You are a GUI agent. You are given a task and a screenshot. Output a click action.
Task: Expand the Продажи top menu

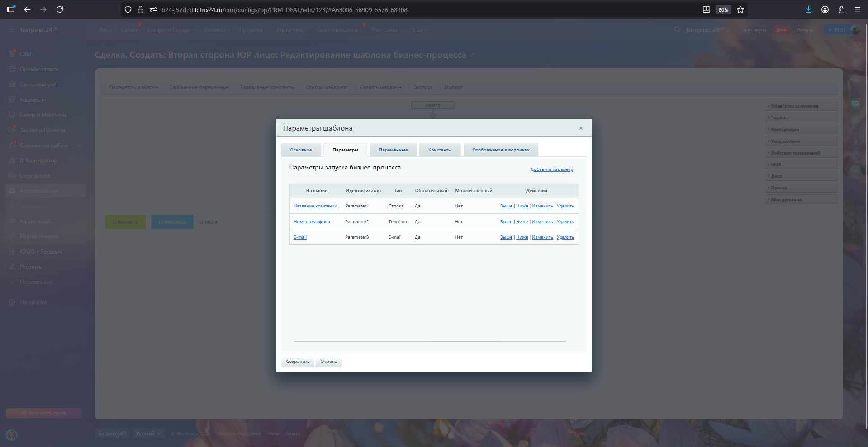(253, 30)
